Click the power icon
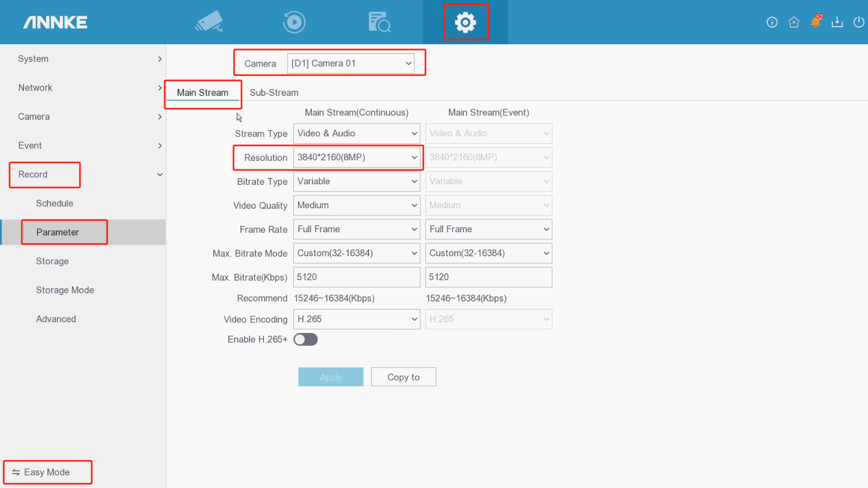 click(x=858, y=22)
